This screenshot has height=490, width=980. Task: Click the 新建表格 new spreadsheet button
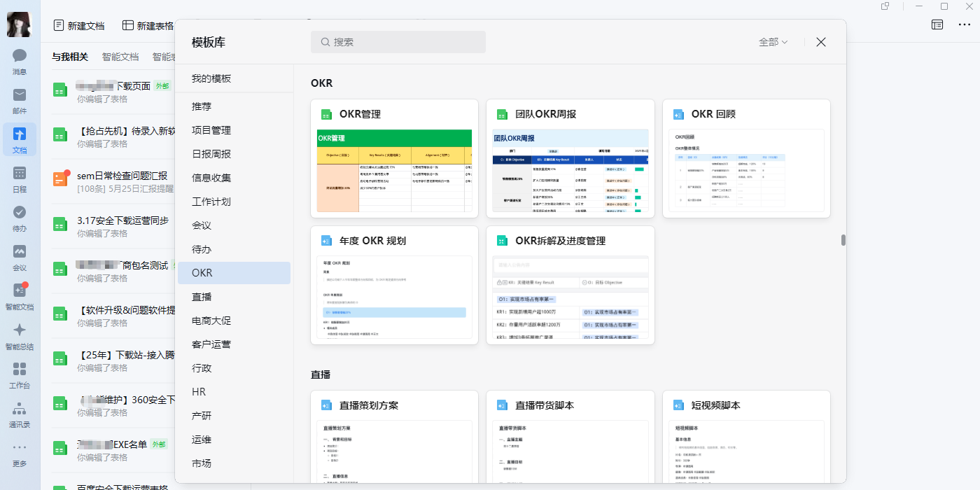148,25
